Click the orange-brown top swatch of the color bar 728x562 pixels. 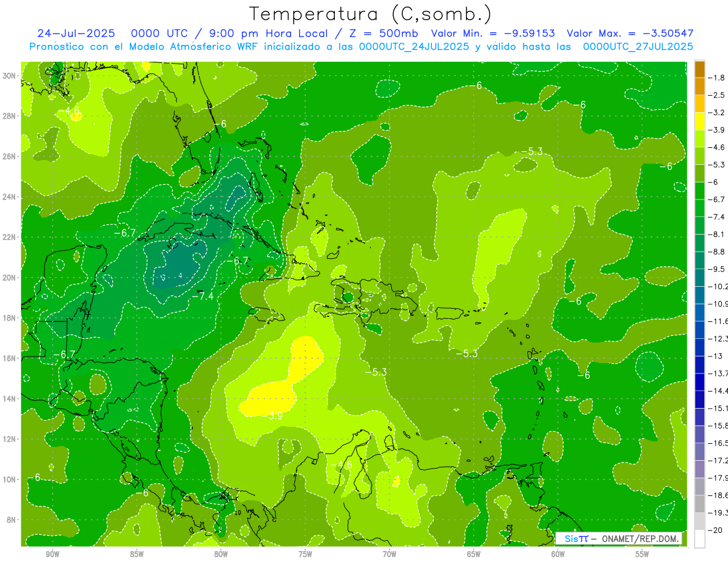pos(699,69)
